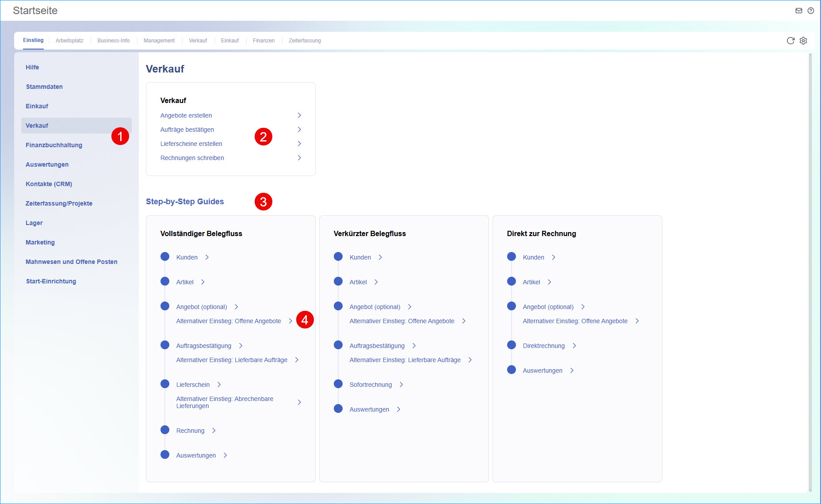Click the Sofortrechnung step bullet
This screenshot has height=504, width=821.
[x=338, y=384]
